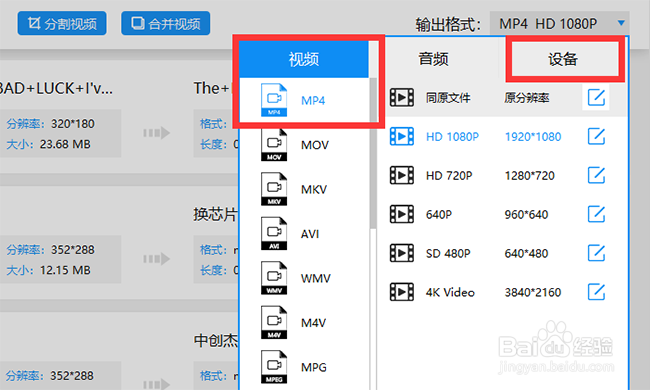The height and width of the screenshot is (390, 650).
Task: Open the 输出格式 MP4 HD 1080P dropdown
Action: [559, 24]
